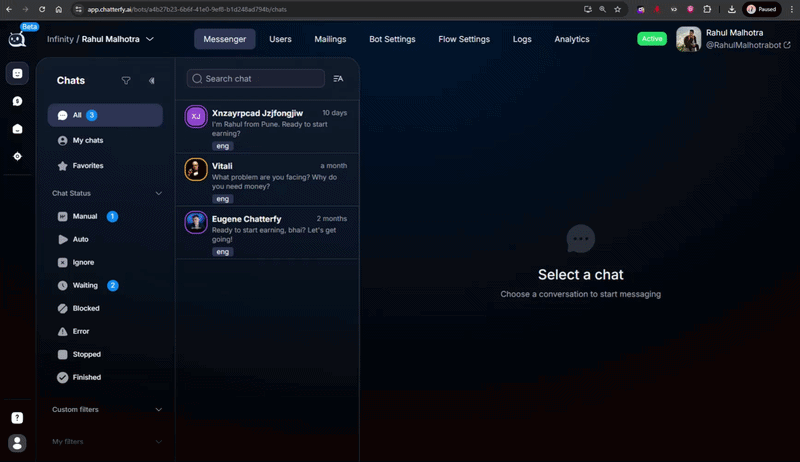Switch to the Bot Settings tab
Viewport: 800px width, 462px height.
[x=392, y=39]
